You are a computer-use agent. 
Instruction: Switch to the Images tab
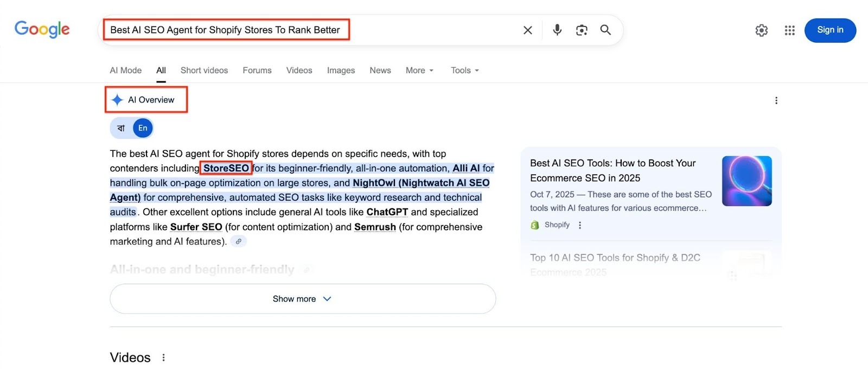[341, 71]
